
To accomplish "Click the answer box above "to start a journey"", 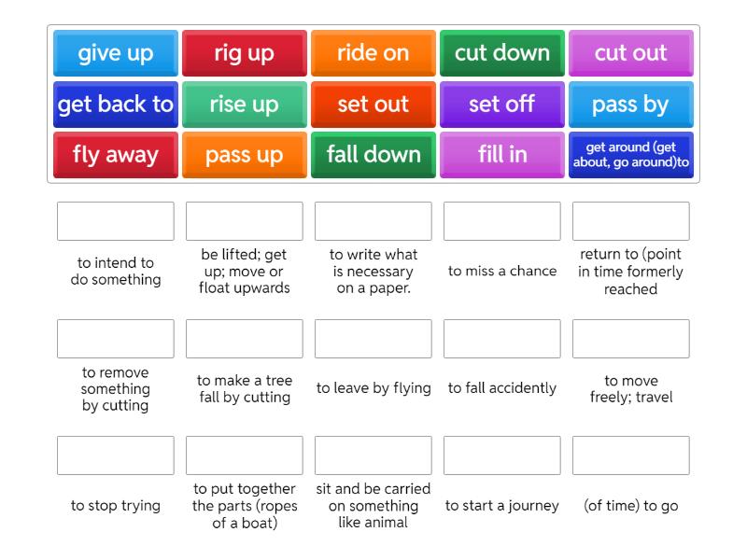I will (x=501, y=455).
